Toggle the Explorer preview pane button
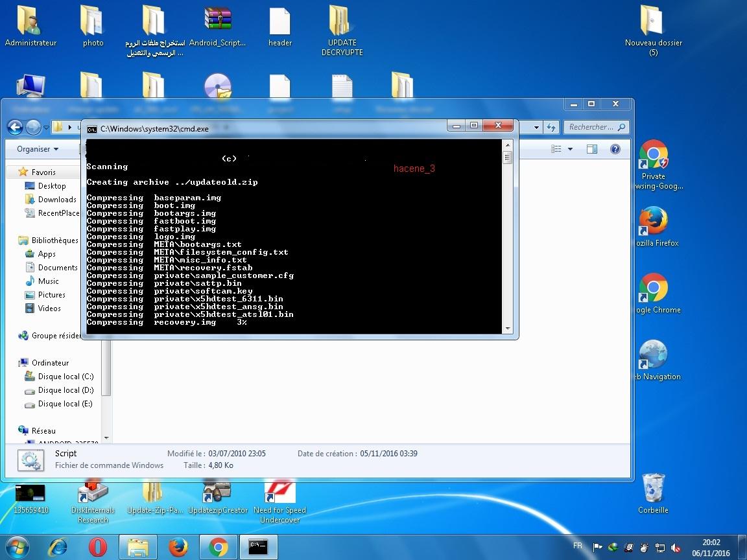 [591, 149]
